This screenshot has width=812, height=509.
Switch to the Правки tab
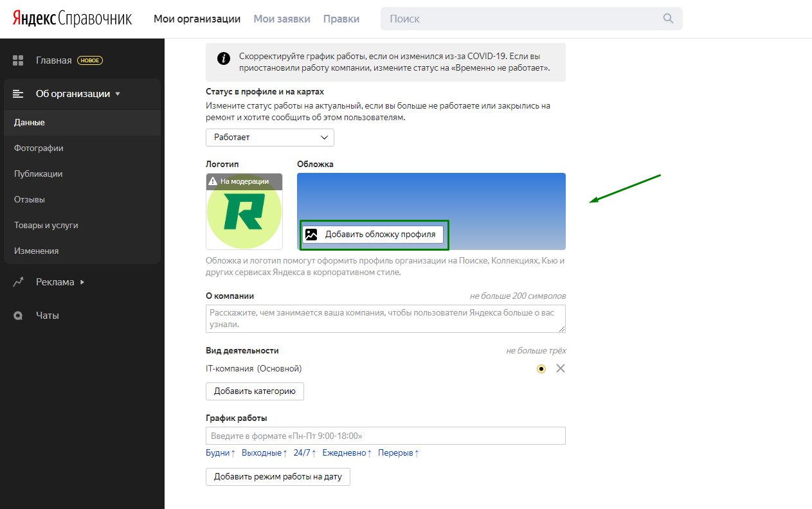(x=341, y=19)
